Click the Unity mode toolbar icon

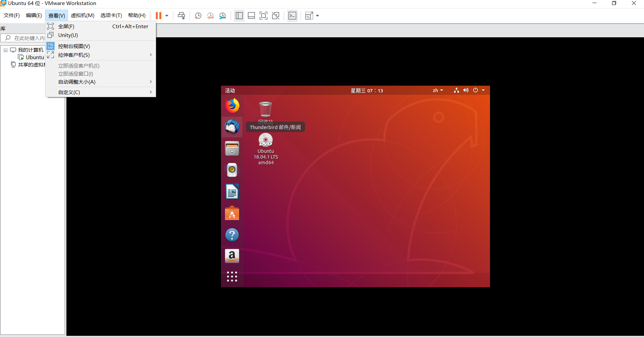[x=276, y=16]
